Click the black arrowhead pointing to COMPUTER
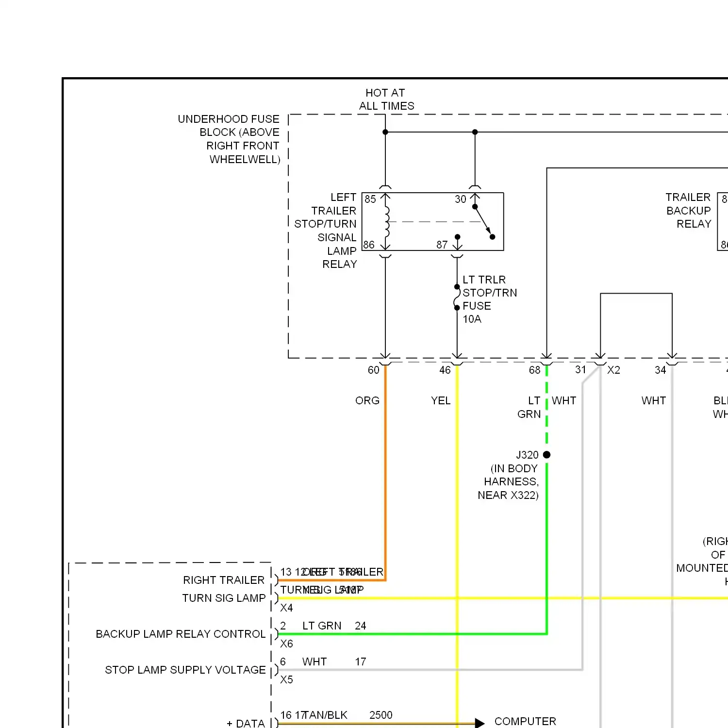This screenshot has width=728, height=728. click(480, 723)
